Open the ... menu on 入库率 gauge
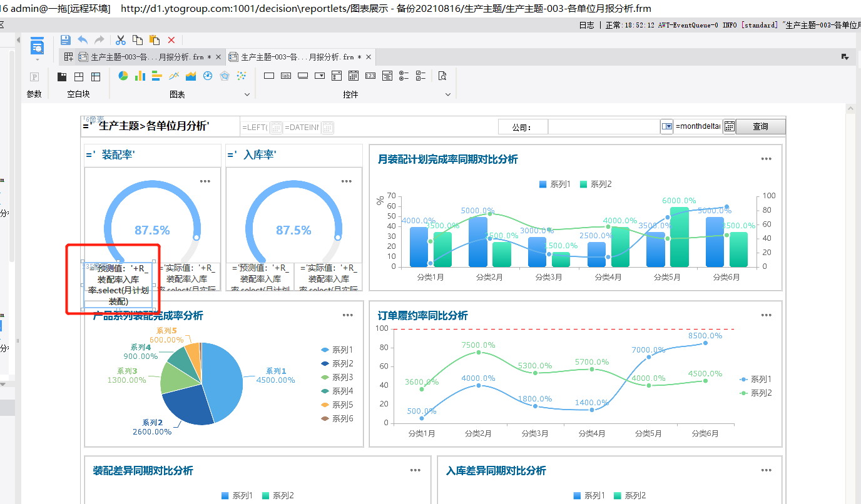Image resolution: width=861 pixels, height=504 pixels. [x=347, y=181]
